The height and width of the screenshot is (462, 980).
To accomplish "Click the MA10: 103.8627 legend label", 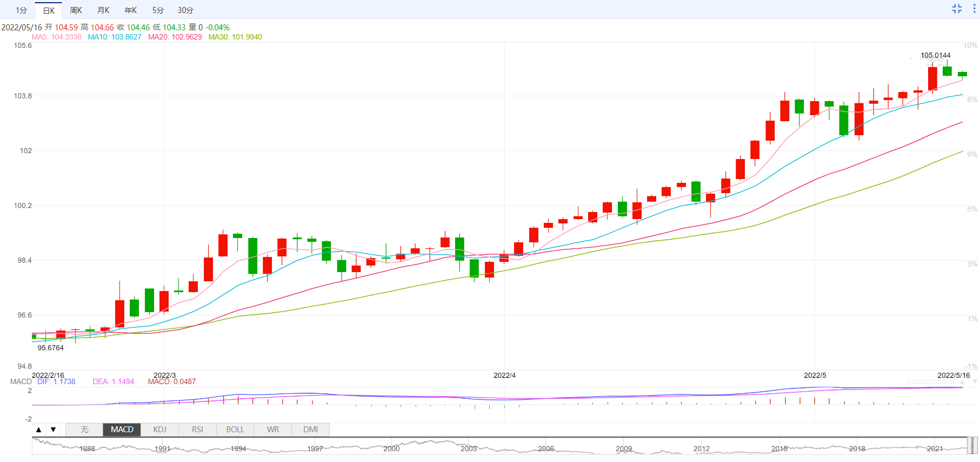I will (x=115, y=37).
